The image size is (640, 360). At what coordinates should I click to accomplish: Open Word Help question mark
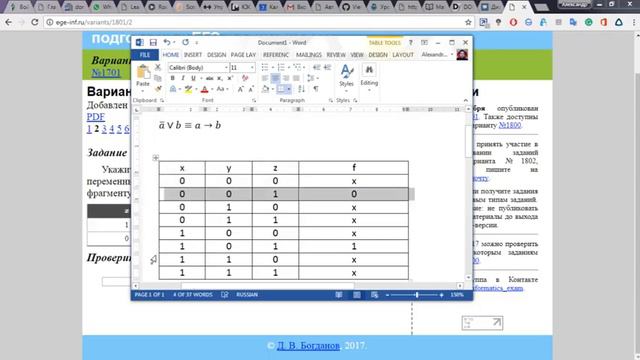[411, 42]
